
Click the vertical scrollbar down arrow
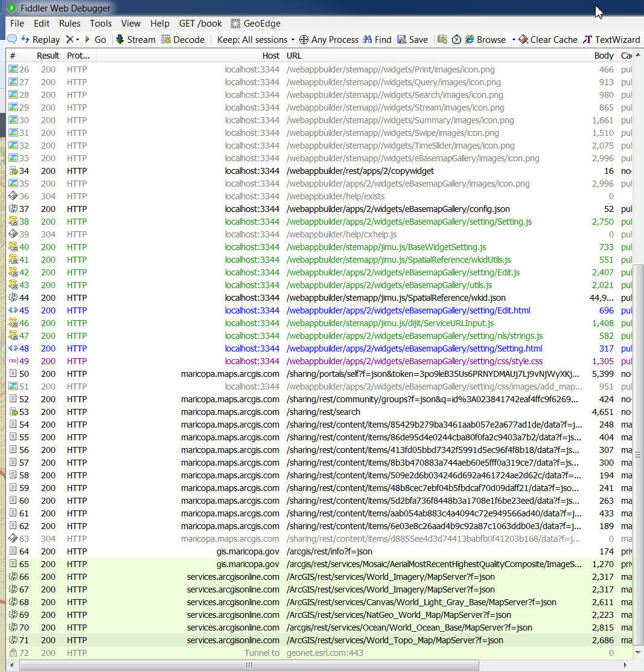(638, 653)
